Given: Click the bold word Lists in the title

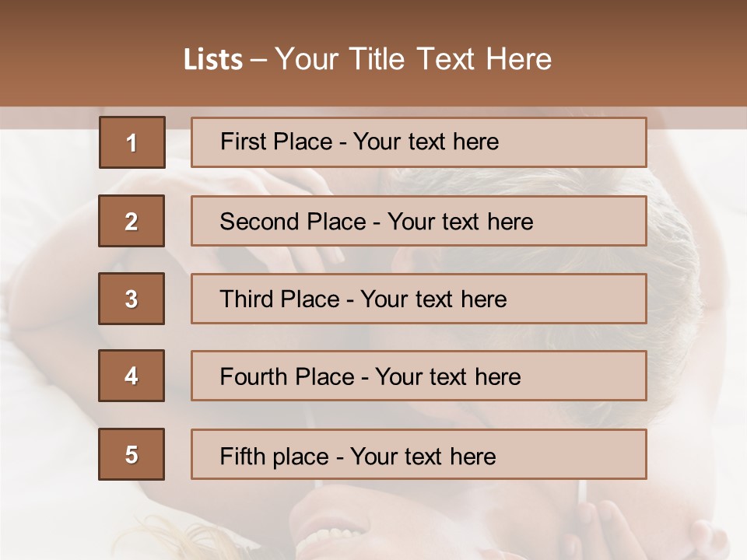Looking at the screenshot, I should 212,60.
